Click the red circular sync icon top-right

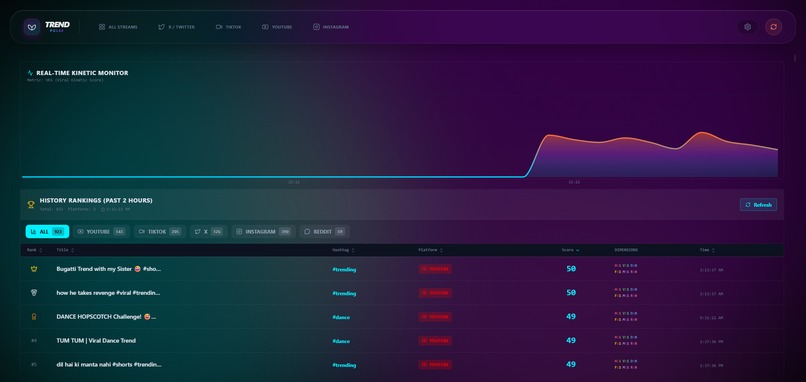coord(773,27)
